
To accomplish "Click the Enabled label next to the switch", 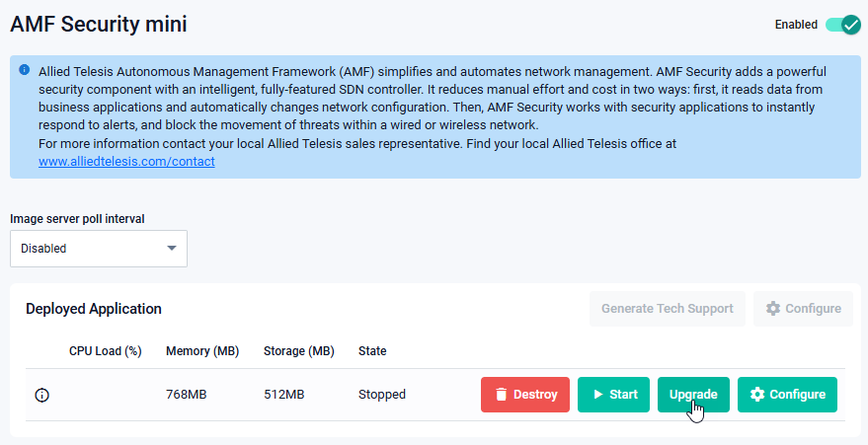I will tap(796, 25).
